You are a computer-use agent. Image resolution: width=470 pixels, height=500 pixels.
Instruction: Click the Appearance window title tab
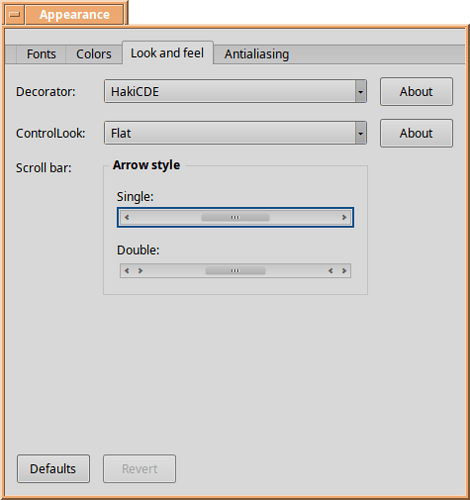click(75, 15)
